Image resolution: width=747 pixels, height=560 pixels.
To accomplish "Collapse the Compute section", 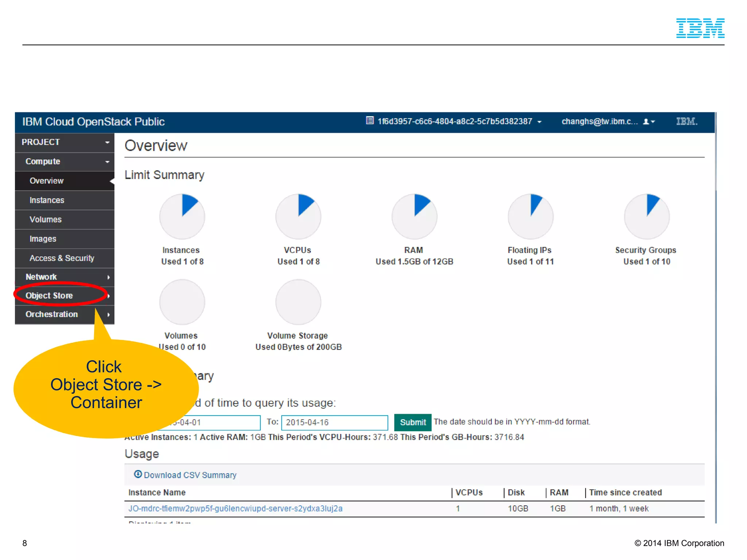I will click(x=65, y=162).
